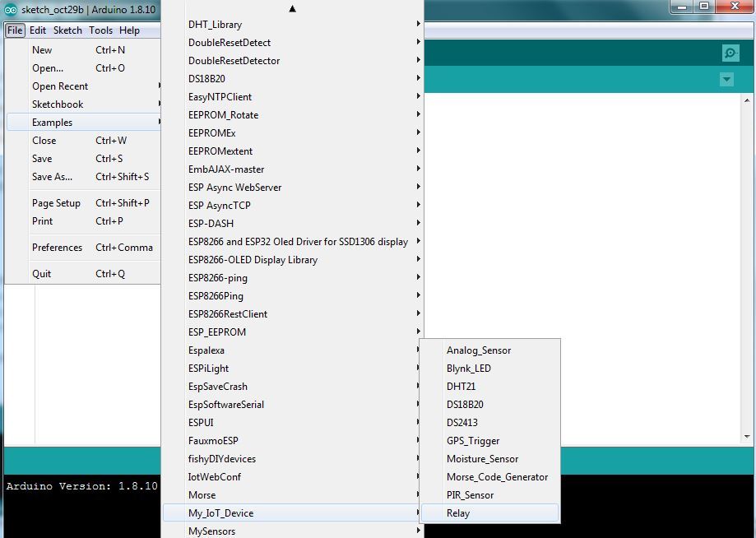Click the Arduino logo in title bar
Image resolution: width=756 pixels, height=538 pixels.
[x=11, y=10]
